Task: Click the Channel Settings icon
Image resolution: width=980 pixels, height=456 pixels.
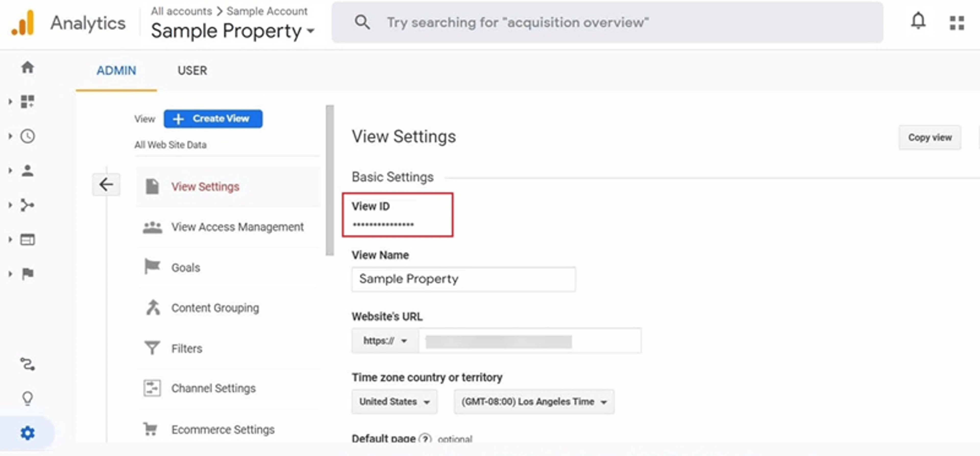Action: pos(152,388)
